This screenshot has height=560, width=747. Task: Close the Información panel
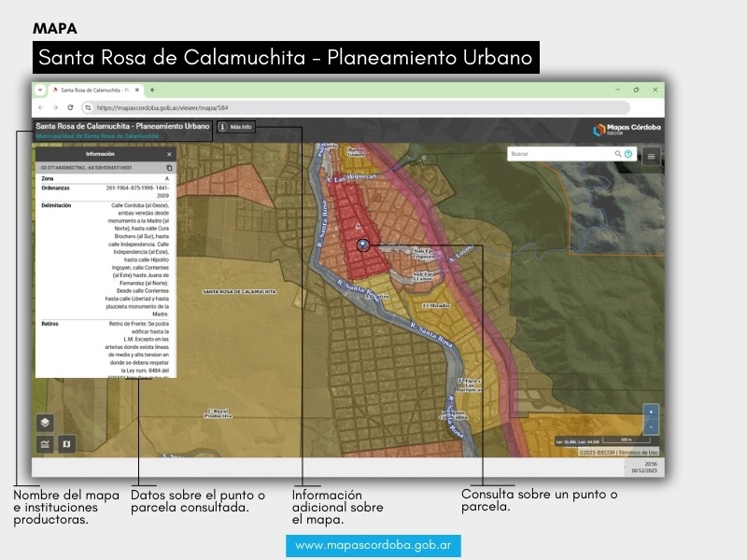pos(169,153)
